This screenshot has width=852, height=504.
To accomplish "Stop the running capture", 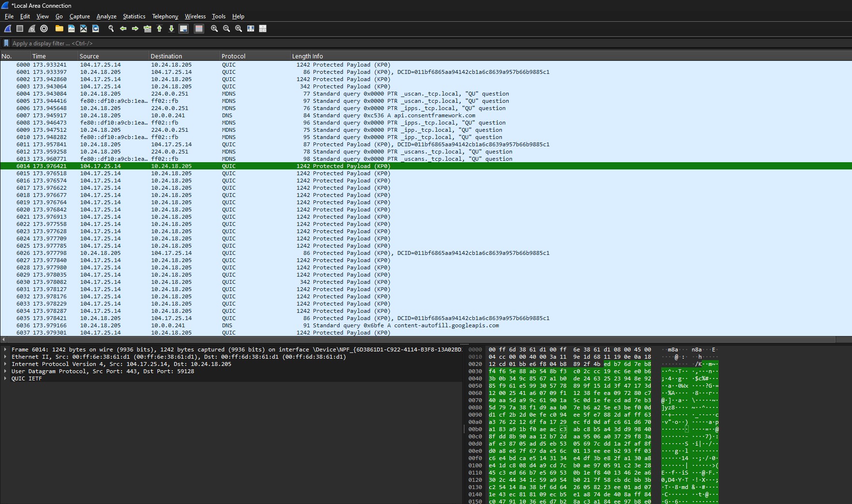I will (x=19, y=28).
